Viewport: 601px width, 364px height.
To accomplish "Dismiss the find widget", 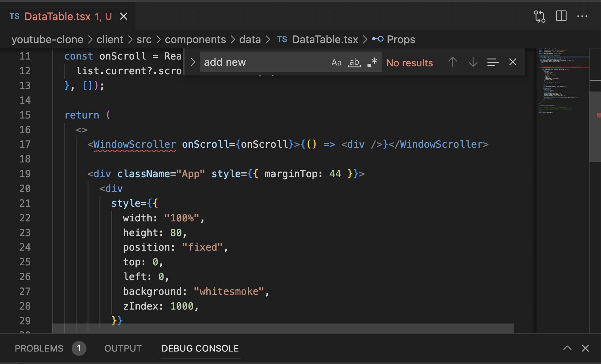I will click(x=513, y=62).
